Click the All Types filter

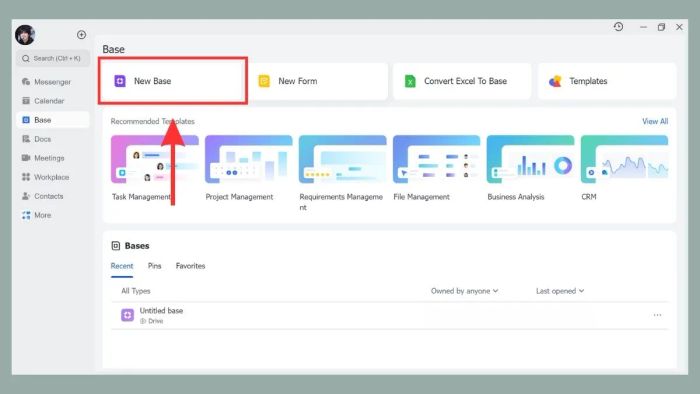[136, 291]
